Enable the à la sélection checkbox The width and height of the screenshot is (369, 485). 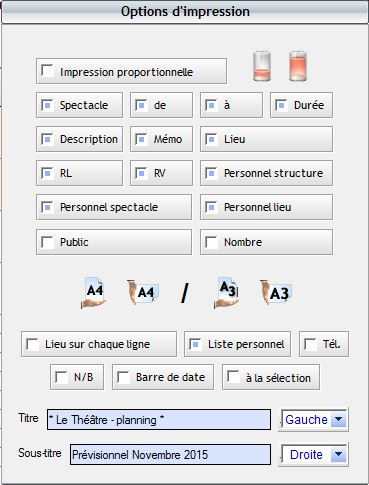(x=233, y=377)
